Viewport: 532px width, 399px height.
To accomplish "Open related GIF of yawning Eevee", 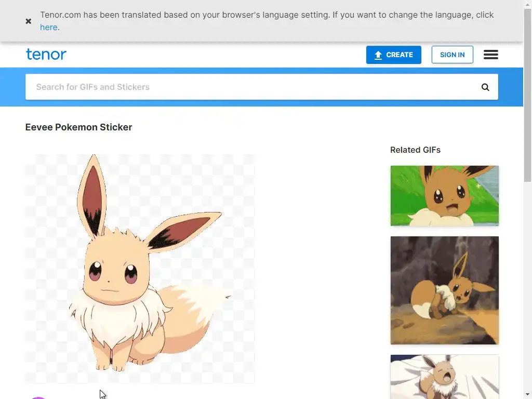I will 445,377.
